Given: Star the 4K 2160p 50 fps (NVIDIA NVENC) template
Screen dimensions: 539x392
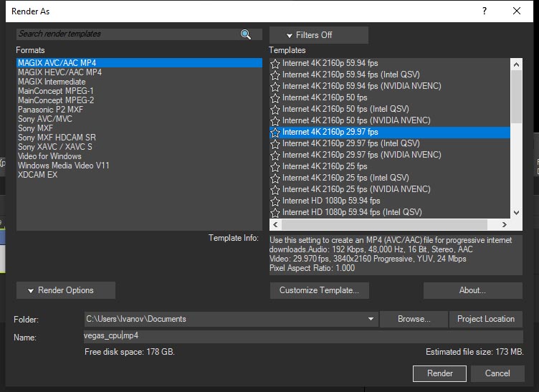Looking at the screenshot, I should coord(275,121).
